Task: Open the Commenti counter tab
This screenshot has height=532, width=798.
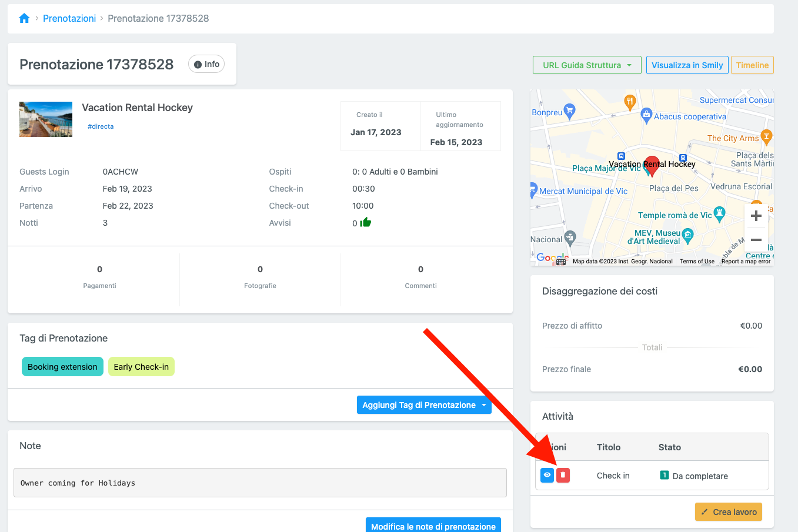Action: 420,277
